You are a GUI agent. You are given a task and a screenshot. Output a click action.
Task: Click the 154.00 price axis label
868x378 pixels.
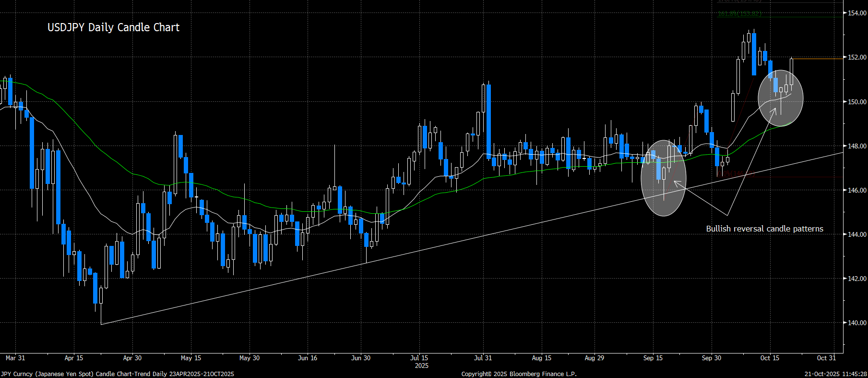857,13
